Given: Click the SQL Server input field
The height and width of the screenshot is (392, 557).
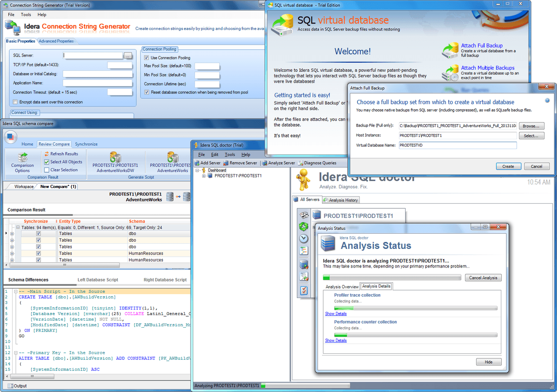Looking at the screenshot, I should (93, 56).
